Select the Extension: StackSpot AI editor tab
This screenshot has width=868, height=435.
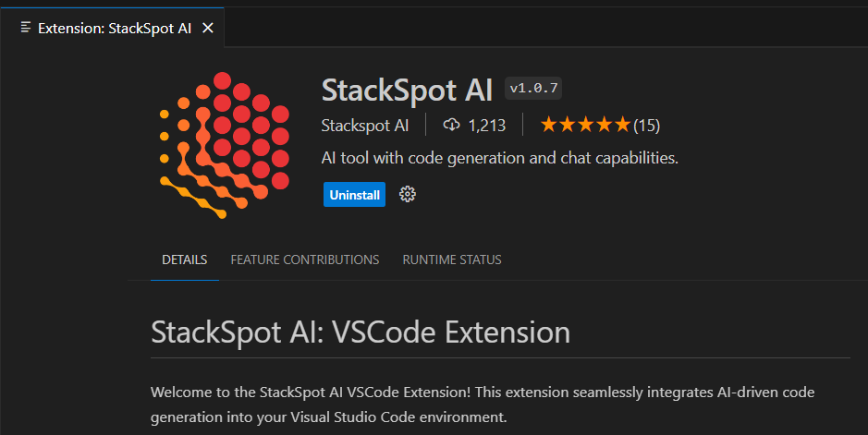pos(113,28)
